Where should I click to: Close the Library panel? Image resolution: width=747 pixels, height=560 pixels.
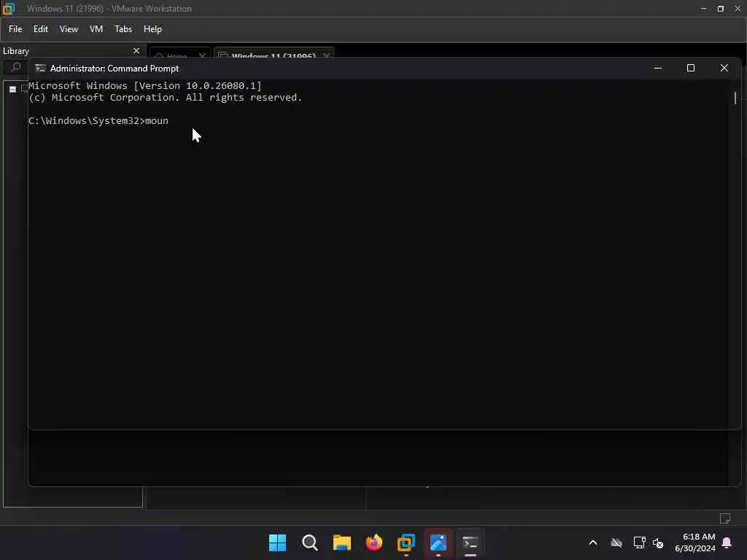[136, 50]
